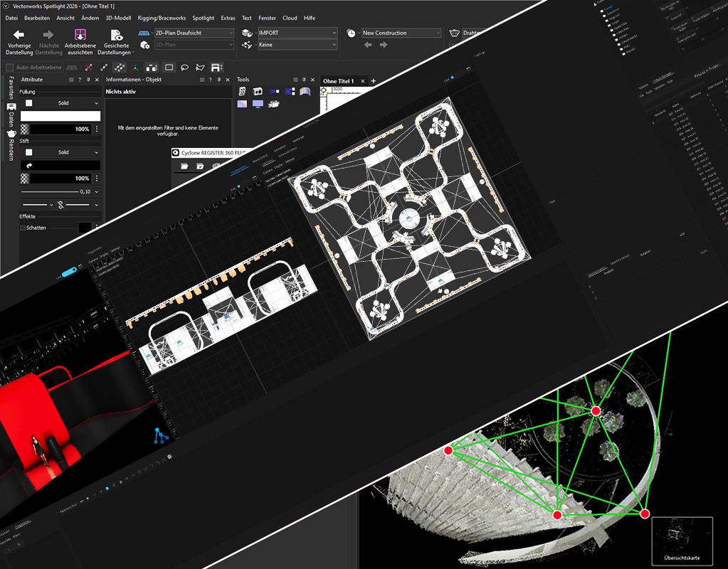This screenshot has height=569, width=728.
Task: Select the video camera tool in Tools
Action: (274, 104)
